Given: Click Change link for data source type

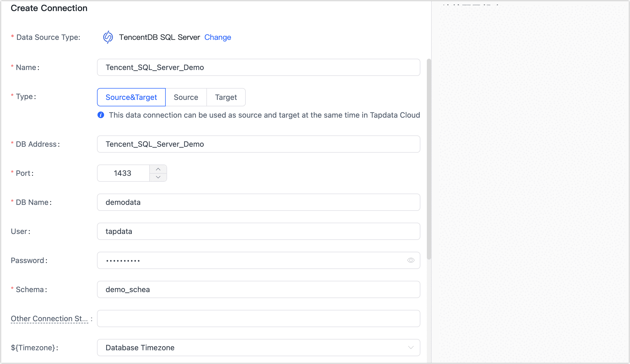Looking at the screenshot, I should [x=217, y=37].
